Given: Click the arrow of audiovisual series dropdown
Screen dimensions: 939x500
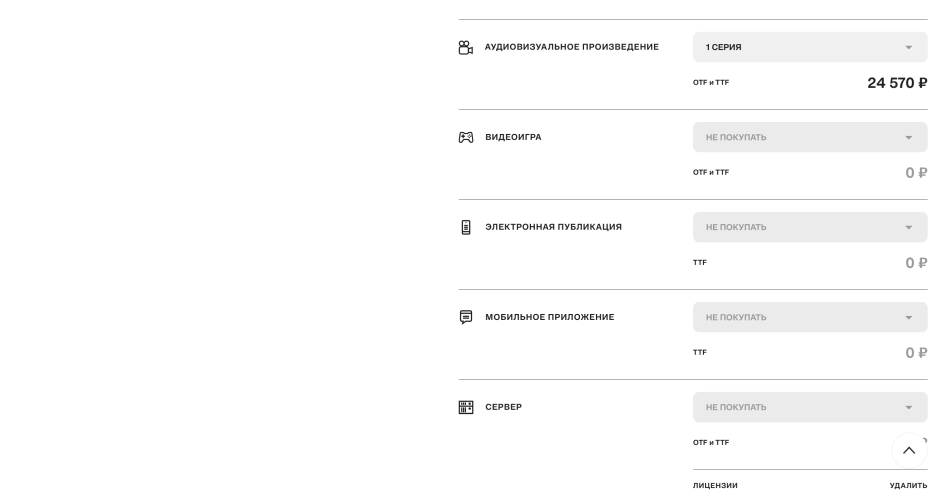Looking at the screenshot, I should [908, 47].
